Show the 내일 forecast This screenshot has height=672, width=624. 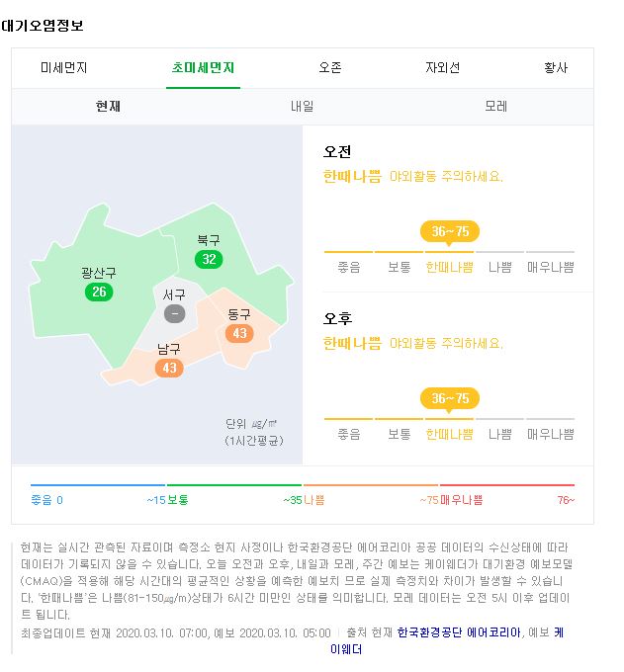pos(303,107)
